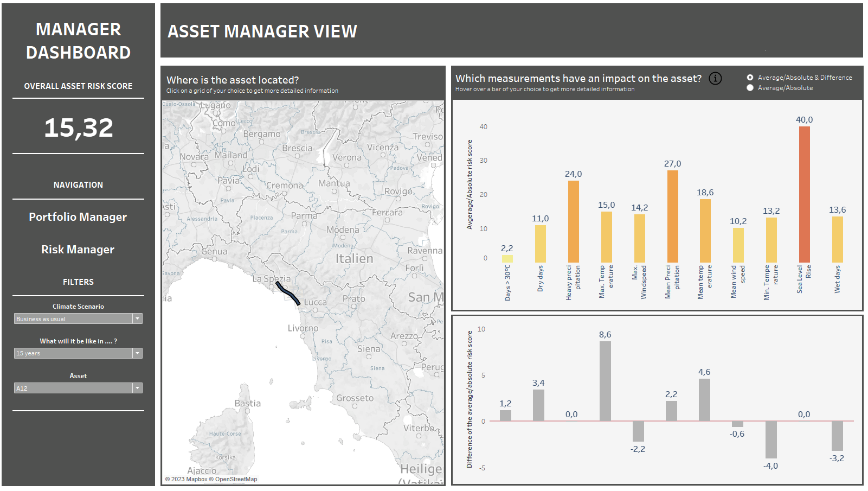The width and height of the screenshot is (868, 491).
Task: Go to Risk Manager view
Action: pos(78,250)
